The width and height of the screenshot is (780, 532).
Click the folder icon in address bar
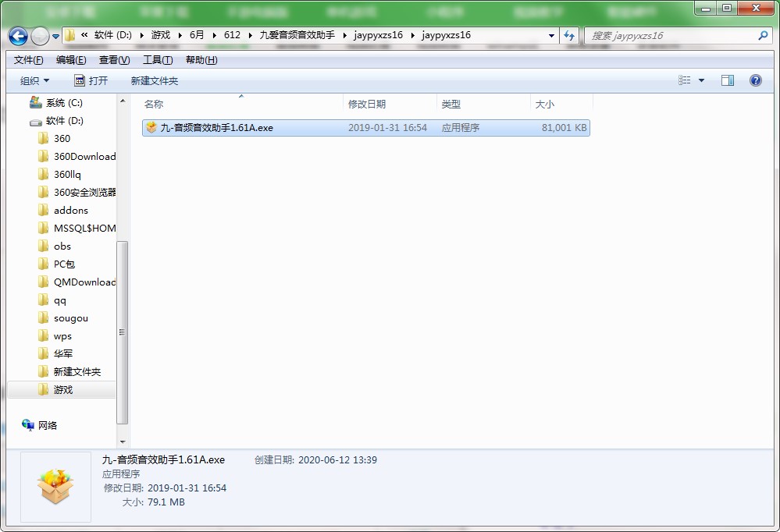click(70, 35)
